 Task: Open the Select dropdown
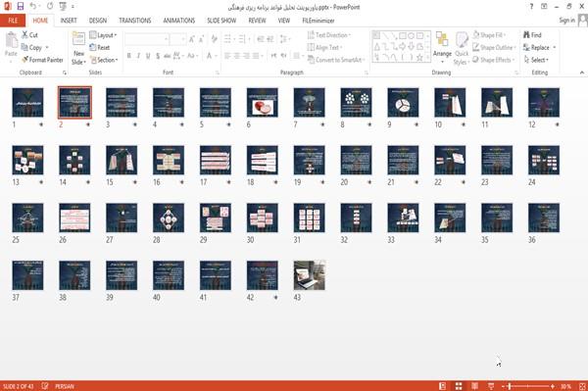(x=537, y=60)
